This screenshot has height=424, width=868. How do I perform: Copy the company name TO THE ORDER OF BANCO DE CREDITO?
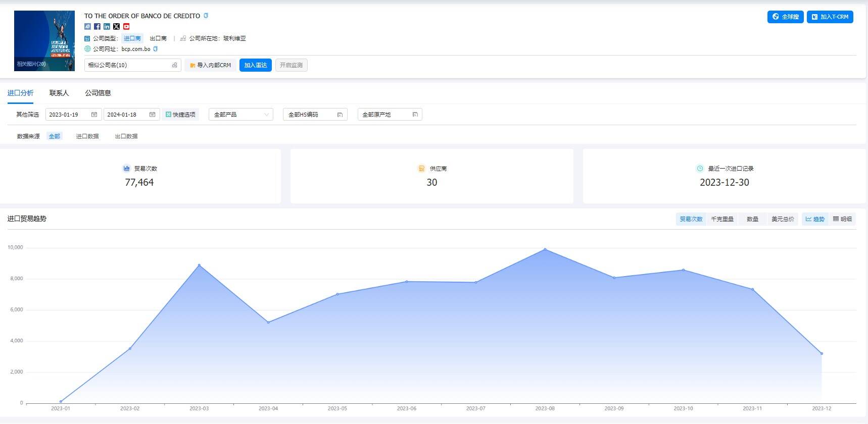pyautogui.click(x=206, y=16)
